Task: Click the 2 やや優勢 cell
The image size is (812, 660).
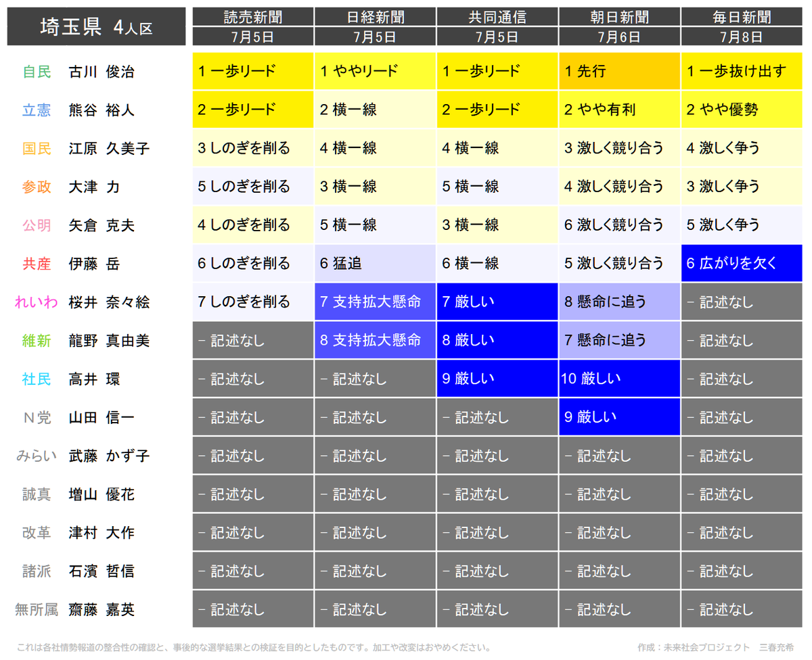Action: [x=742, y=110]
